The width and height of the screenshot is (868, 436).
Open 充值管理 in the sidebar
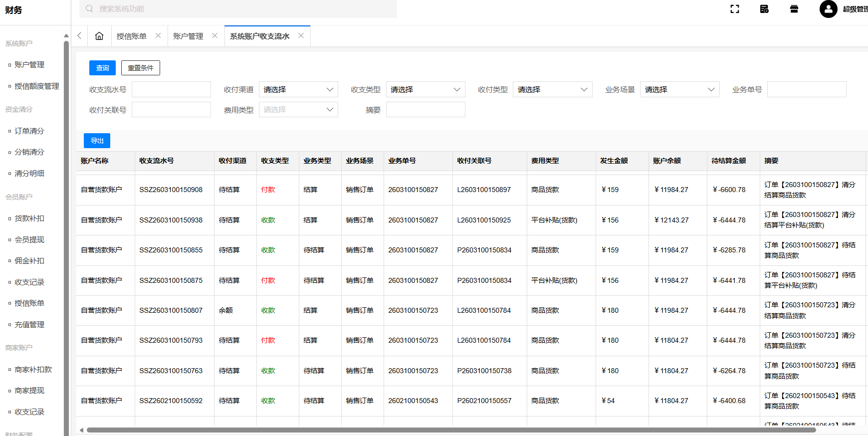coord(29,325)
